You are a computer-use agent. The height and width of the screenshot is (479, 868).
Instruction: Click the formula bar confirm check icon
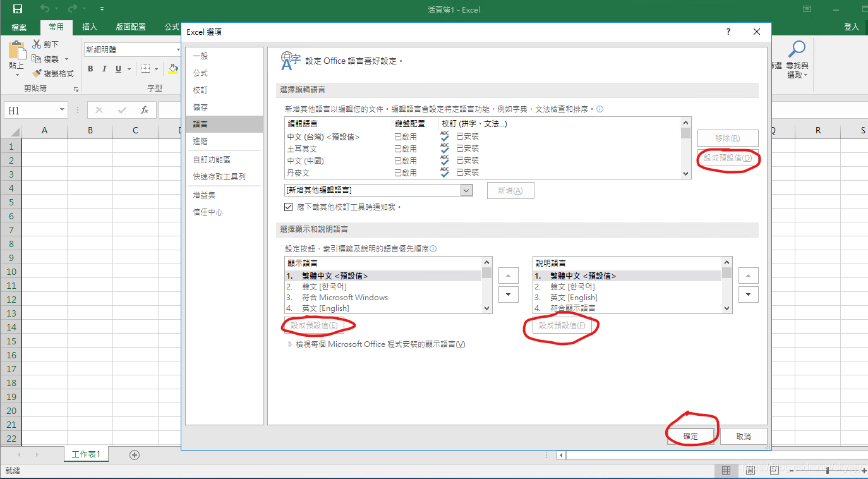122,110
